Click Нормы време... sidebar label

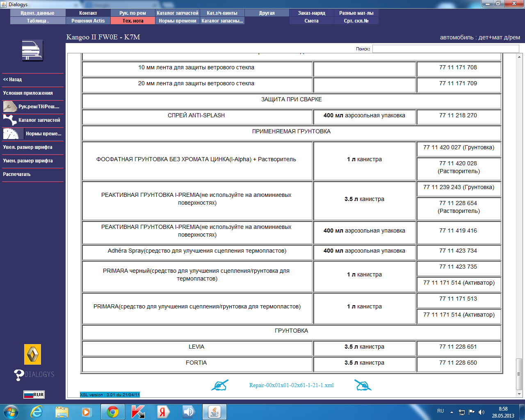pos(43,134)
